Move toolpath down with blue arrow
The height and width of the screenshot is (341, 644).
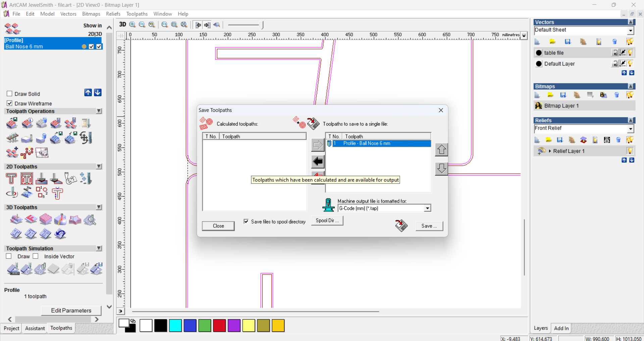[98, 93]
